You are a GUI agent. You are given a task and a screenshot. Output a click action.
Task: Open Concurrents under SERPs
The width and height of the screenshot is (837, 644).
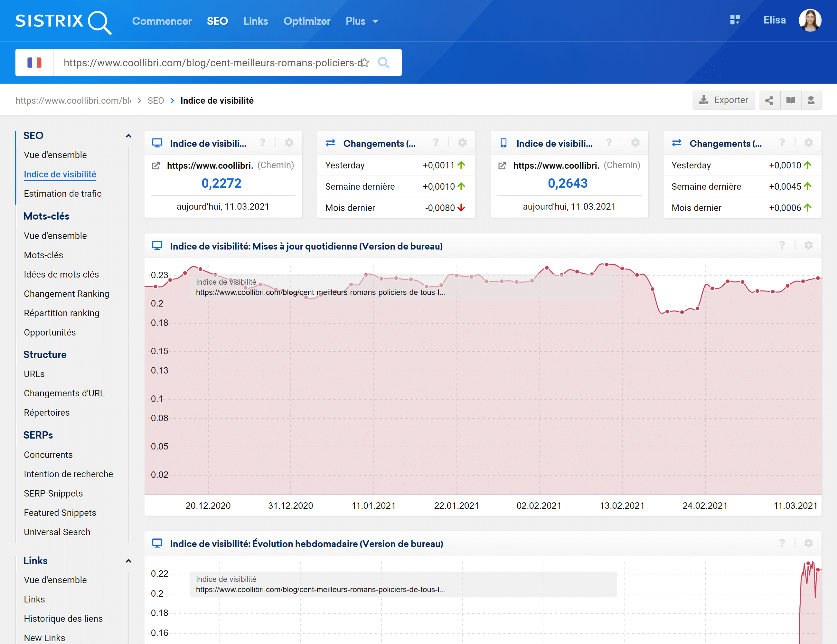[48, 455]
